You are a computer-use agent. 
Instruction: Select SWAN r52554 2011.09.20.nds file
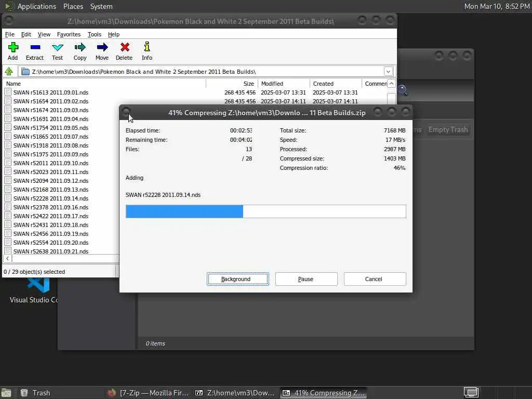pos(51,242)
